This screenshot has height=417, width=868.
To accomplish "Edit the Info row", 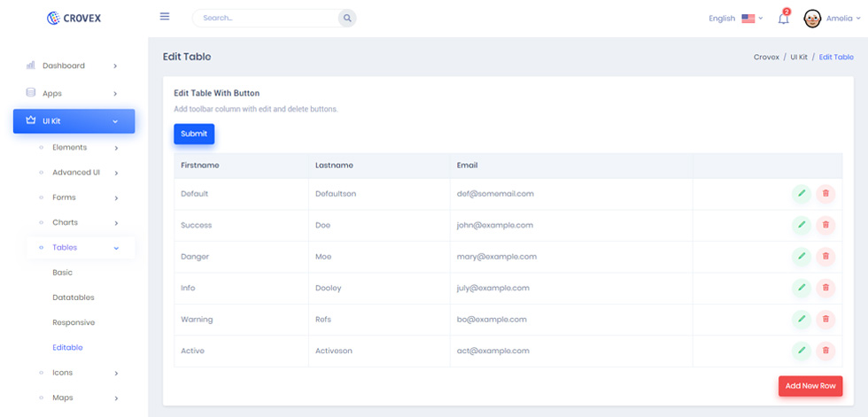I will click(801, 288).
